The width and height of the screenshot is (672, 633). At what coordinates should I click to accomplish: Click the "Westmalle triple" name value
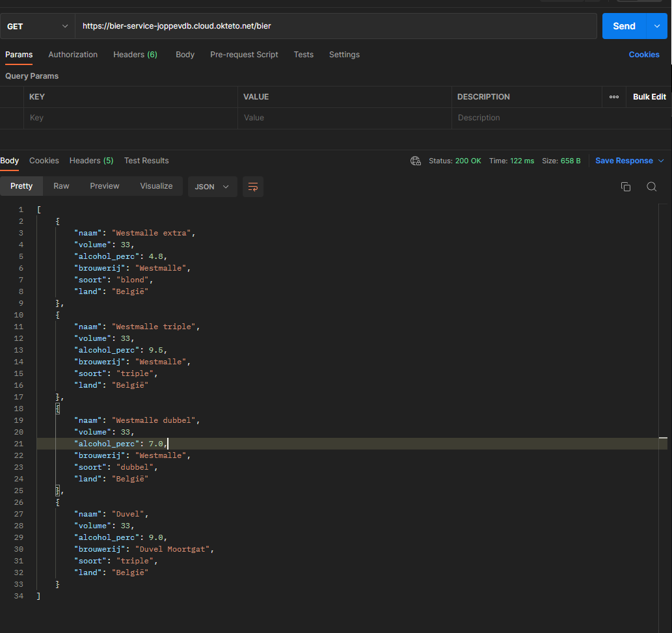pyautogui.click(x=154, y=327)
